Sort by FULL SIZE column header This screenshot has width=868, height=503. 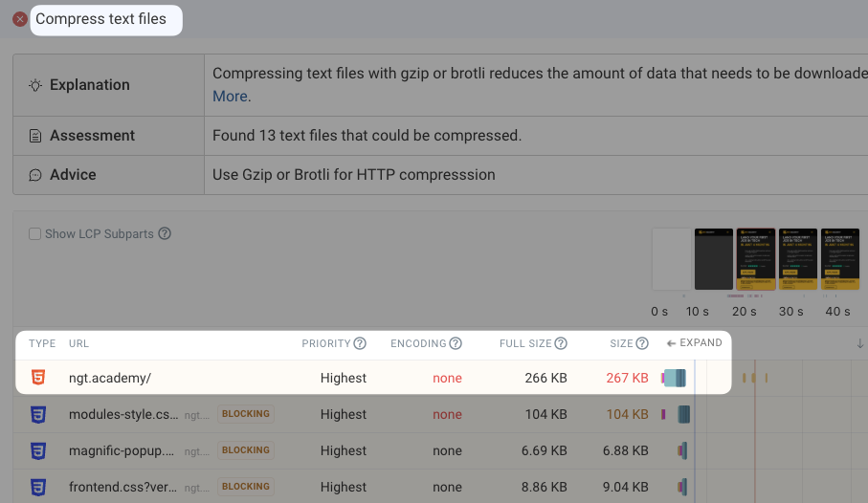(x=525, y=343)
